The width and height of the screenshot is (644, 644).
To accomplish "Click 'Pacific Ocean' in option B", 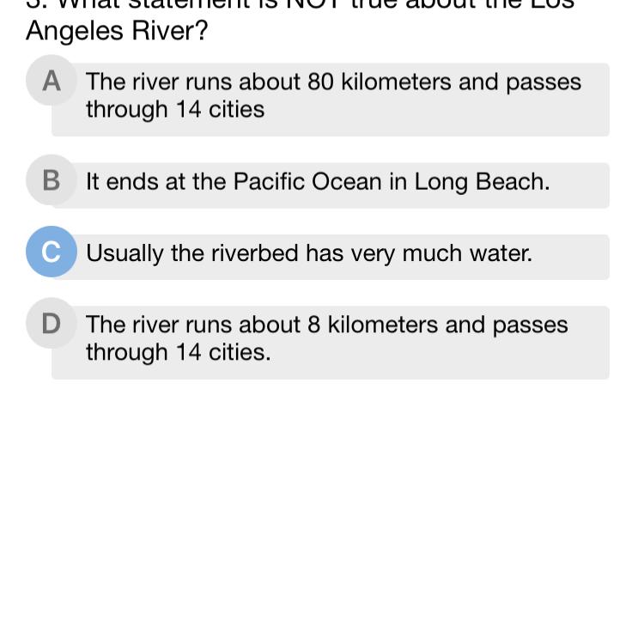I will [307, 181].
